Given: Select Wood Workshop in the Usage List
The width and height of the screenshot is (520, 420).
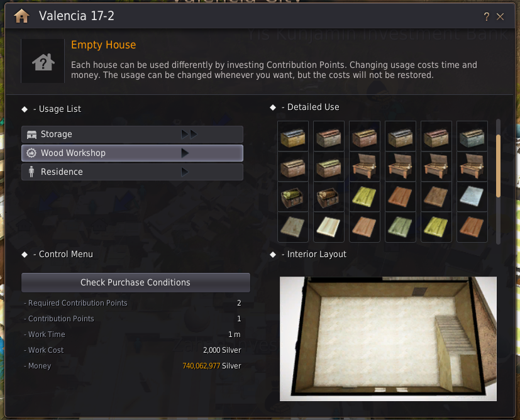Looking at the screenshot, I should click(x=132, y=153).
